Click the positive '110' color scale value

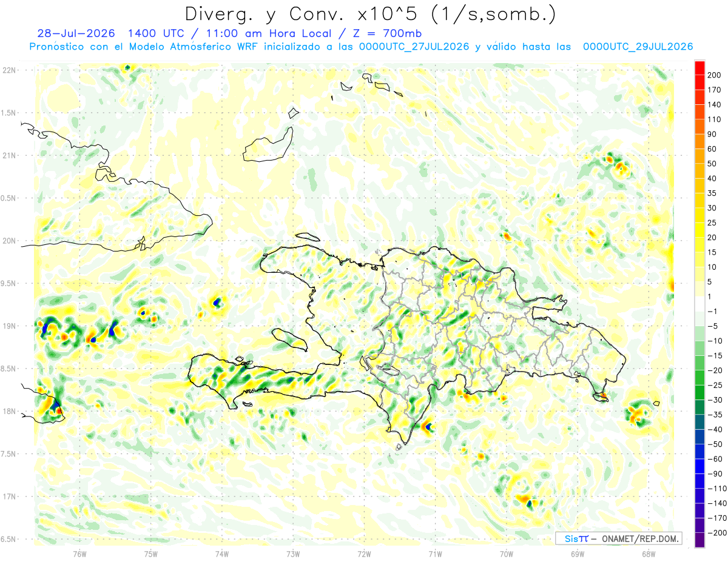click(x=715, y=119)
